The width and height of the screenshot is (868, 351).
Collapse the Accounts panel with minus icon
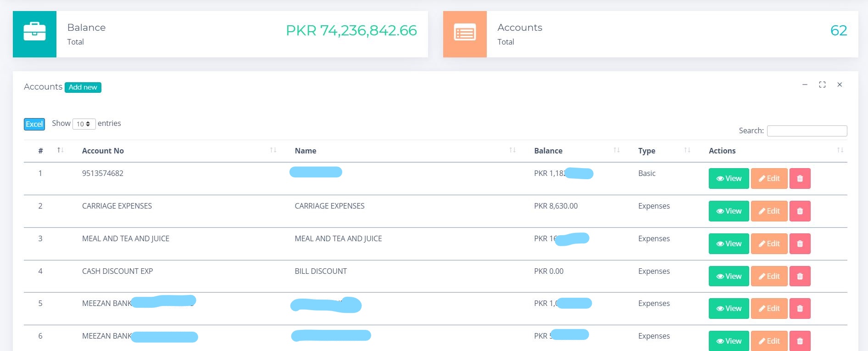(805, 85)
